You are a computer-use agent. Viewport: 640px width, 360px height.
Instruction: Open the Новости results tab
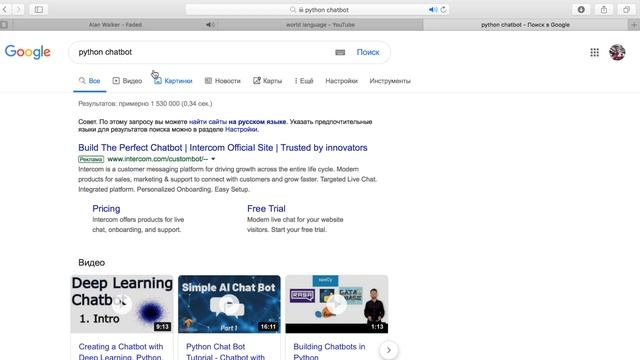223,81
